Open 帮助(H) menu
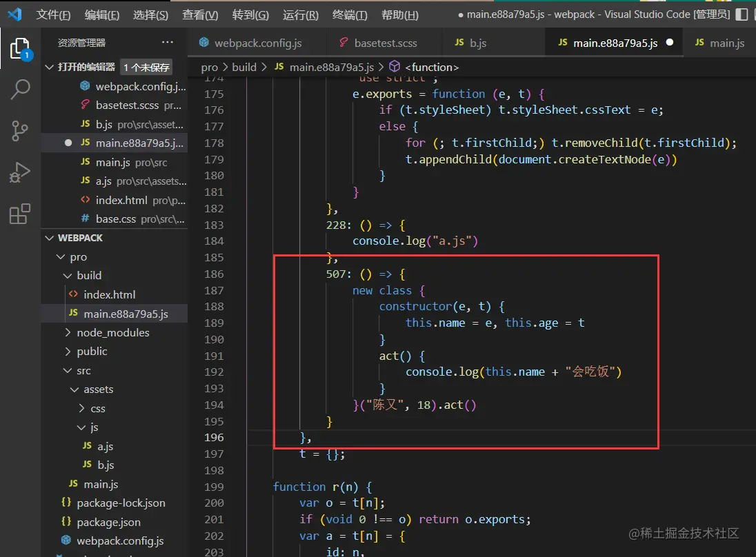The width and height of the screenshot is (756, 557). [x=399, y=15]
